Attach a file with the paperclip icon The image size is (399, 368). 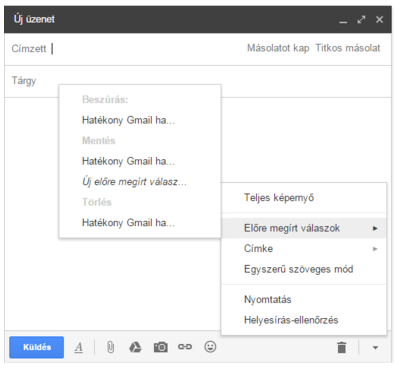point(110,347)
